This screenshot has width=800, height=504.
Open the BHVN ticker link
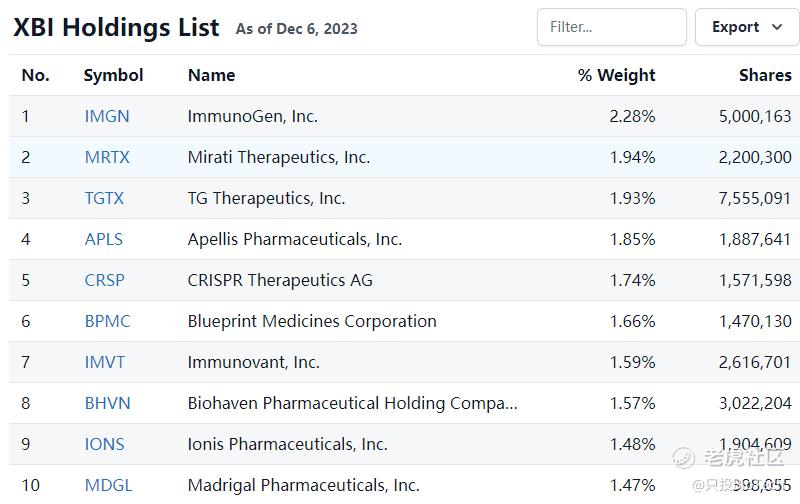[108, 403]
